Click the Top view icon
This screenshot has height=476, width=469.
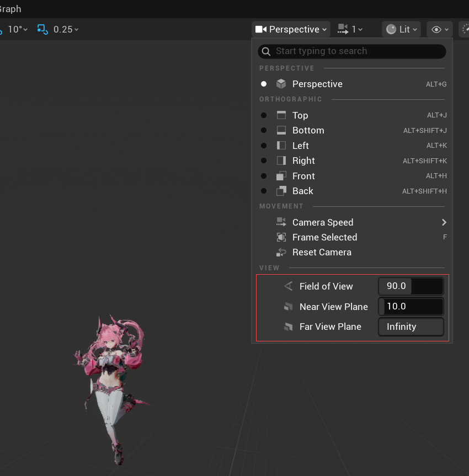(x=281, y=115)
